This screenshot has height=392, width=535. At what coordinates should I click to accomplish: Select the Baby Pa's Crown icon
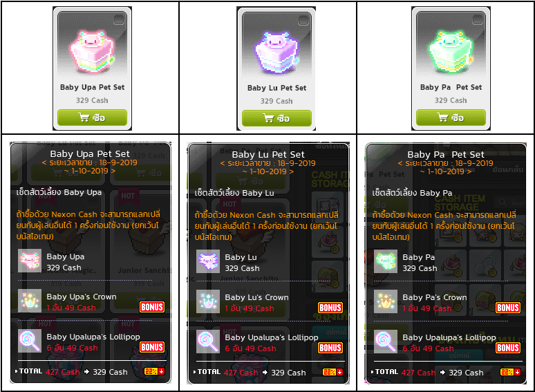point(386,301)
